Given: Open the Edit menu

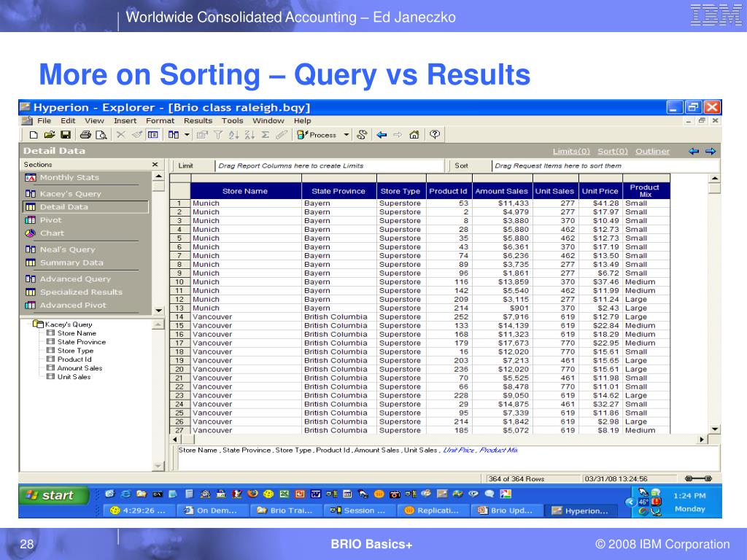Looking at the screenshot, I should click(68, 121).
